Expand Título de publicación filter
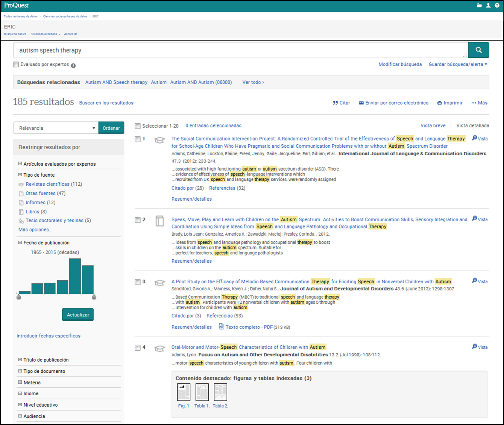The height and width of the screenshot is (425, 504). point(20,360)
